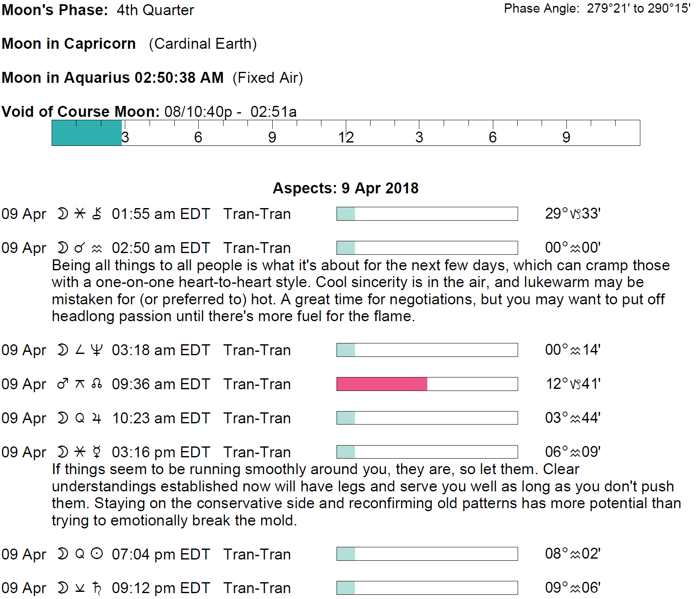
Task: Click the Chiron glyph in the 01:55 am aspect
Action: [97, 214]
